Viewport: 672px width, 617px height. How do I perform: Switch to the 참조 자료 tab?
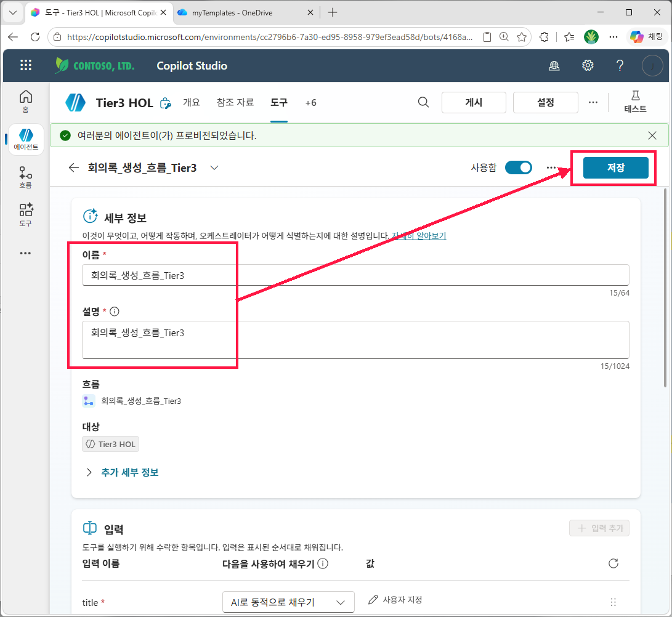[235, 102]
